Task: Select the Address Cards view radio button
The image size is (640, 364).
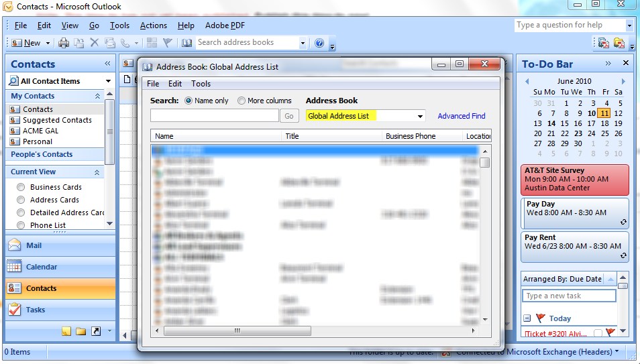Action: [21, 200]
